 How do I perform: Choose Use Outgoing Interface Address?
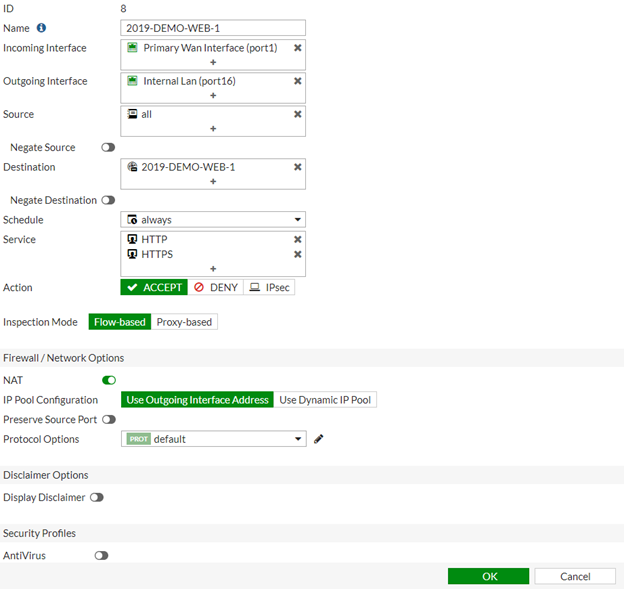point(197,400)
